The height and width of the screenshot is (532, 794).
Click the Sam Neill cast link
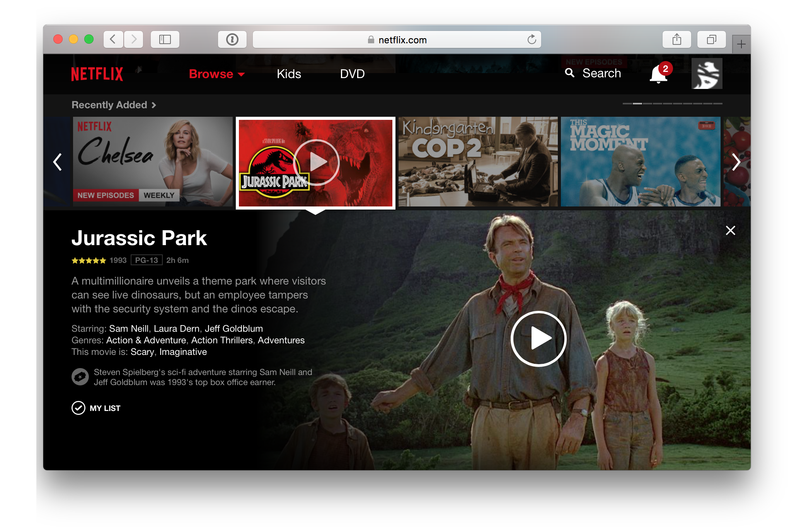coord(129,329)
